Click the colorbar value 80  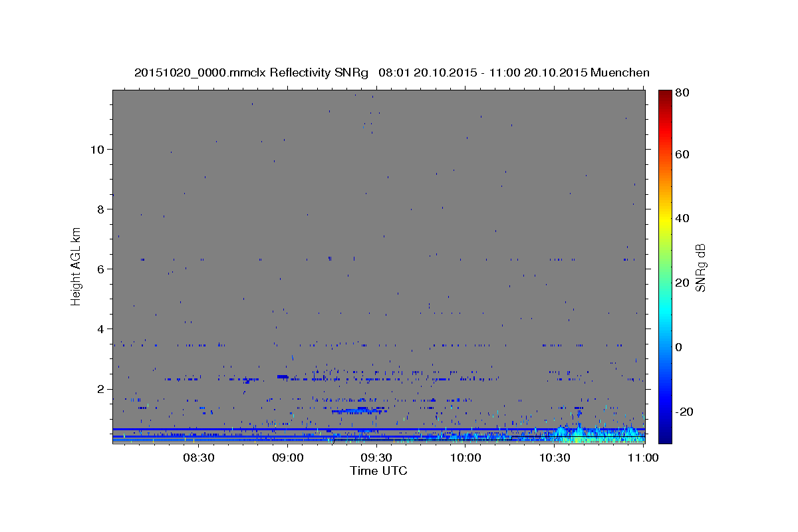pyautogui.click(x=682, y=93)
